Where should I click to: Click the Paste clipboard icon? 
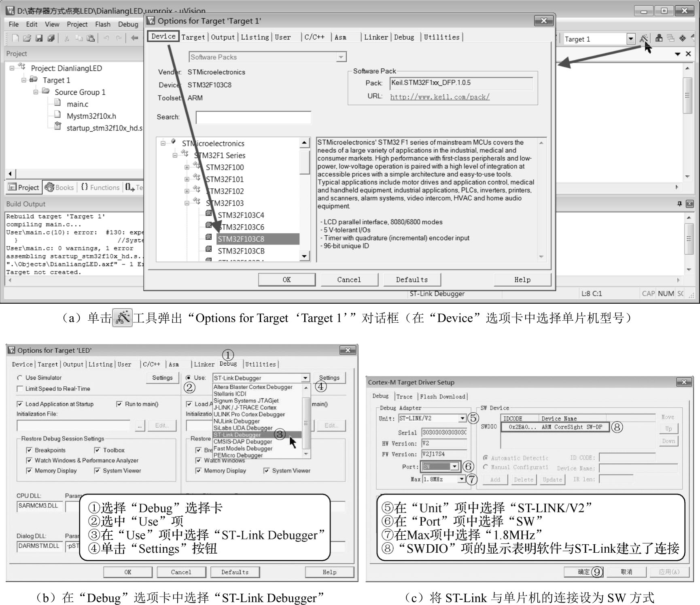click(91, 38)
